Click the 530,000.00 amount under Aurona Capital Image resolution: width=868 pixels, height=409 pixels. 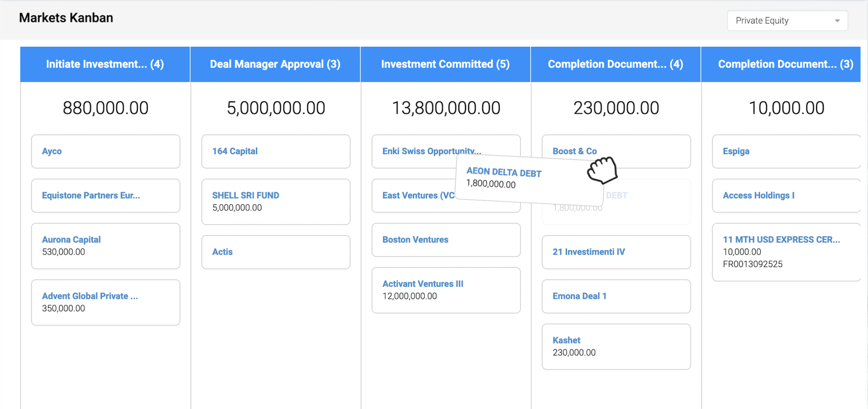(64, 252)
